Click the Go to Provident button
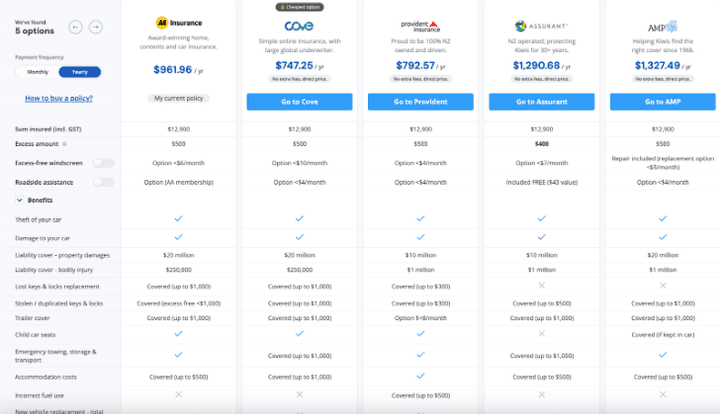720x414 pixels. (x=421, y=102)
